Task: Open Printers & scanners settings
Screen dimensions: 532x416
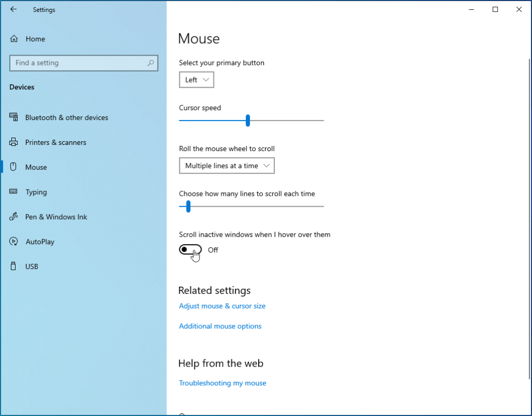Action: click(14, 142)
